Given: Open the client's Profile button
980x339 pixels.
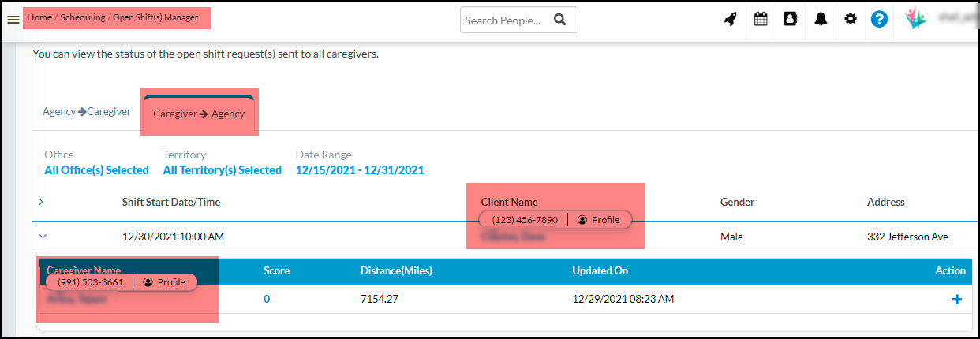Looking at the screenshot, I should click(x=599, y=220).
